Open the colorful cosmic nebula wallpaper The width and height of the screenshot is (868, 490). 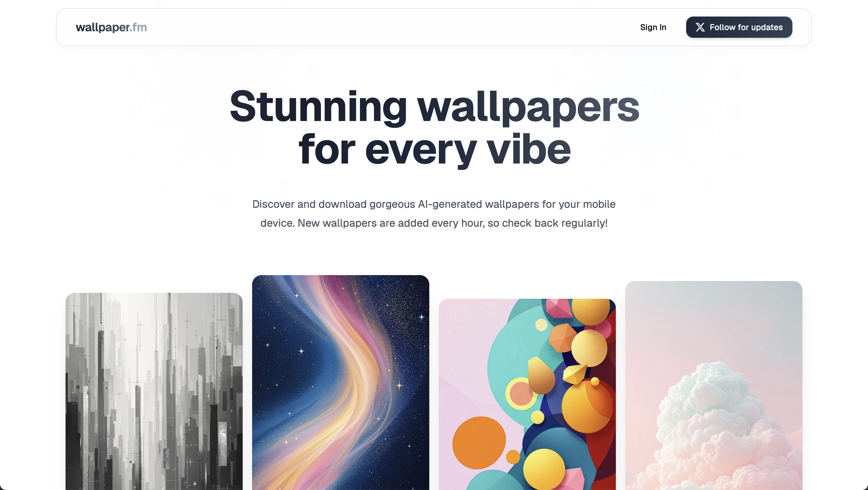340,383
